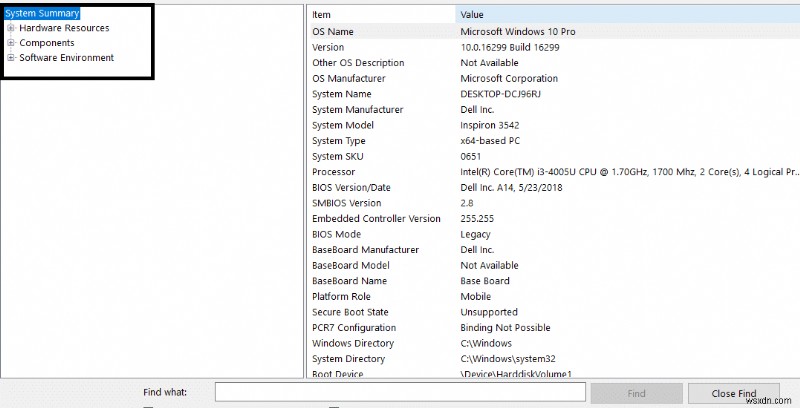Select the System Manufacturer row
The height and width of the screenshot is (408, 800).
[x=555, y=110]
